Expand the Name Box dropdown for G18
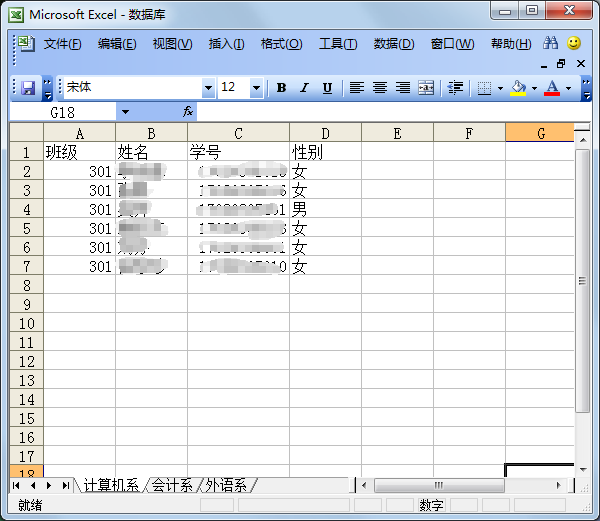This screenshot has width=600, height=521. click(125, 112)
